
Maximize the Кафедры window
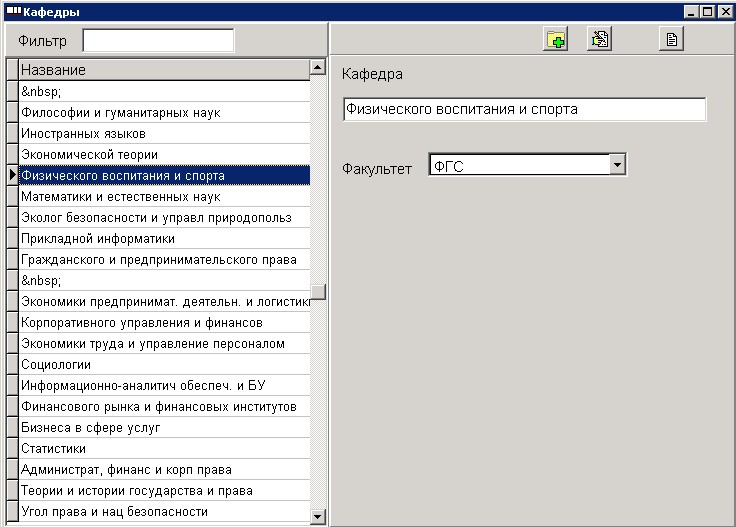pos(708,11)
